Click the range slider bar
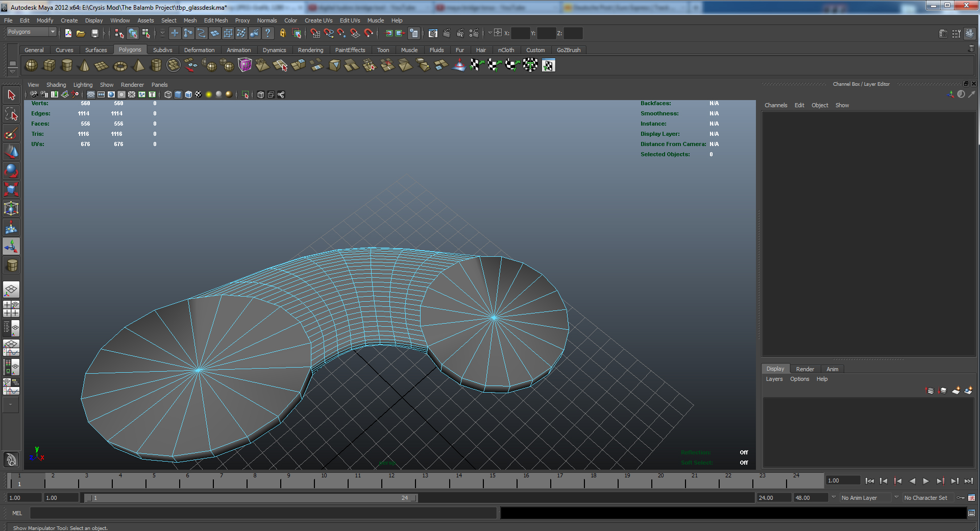 click(251, 498)
